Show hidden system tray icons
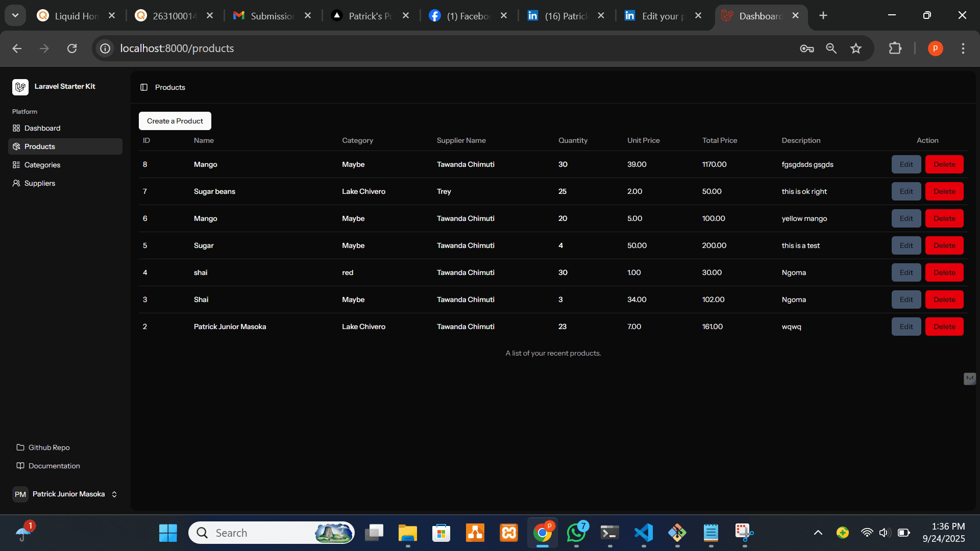Screen dimensions: 980x551 (x=819, y=532)
